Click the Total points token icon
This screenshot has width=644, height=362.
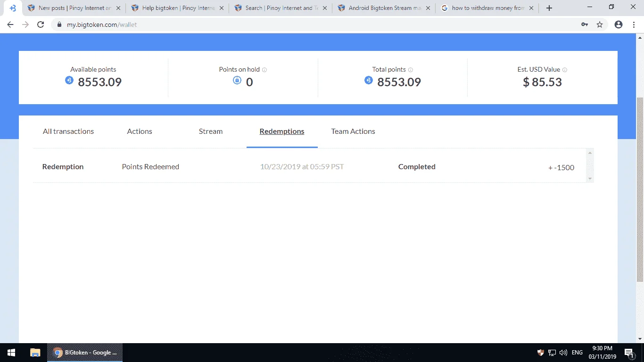click(369, 81)
